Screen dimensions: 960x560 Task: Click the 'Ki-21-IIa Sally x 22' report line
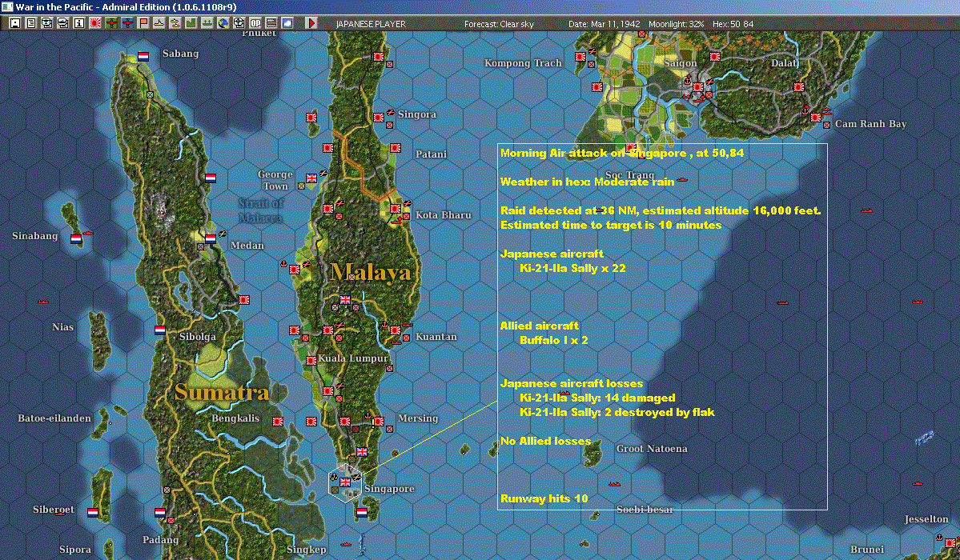pyautogui.click(x=572, y=268)
